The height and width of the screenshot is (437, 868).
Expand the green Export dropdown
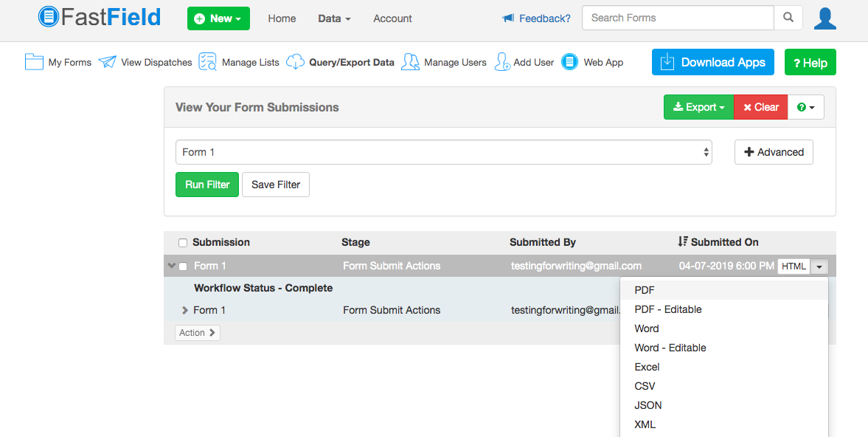pos(698,107)
